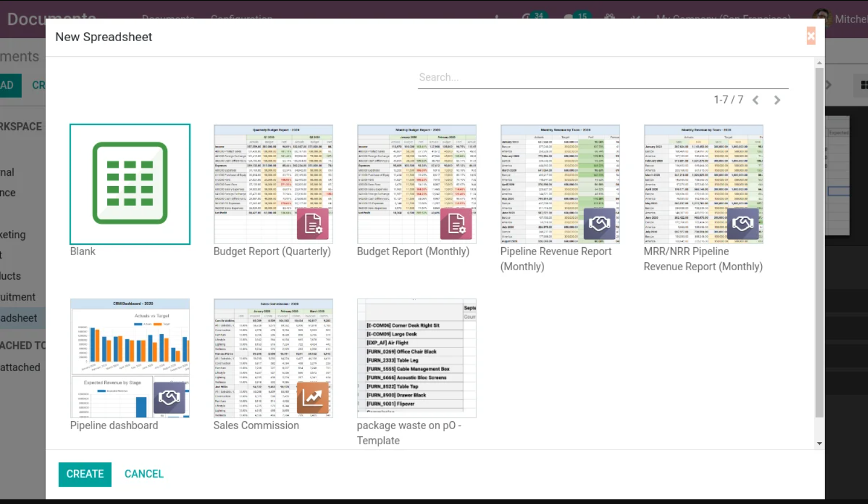The image size is (868, 504).
Task: Focus the template Search field
Action: (x=603, y=77)
